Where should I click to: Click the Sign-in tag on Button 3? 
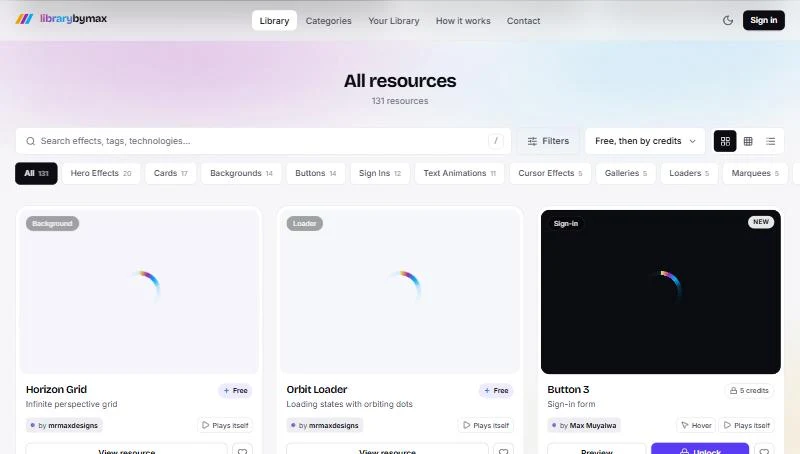coord(566,223)
